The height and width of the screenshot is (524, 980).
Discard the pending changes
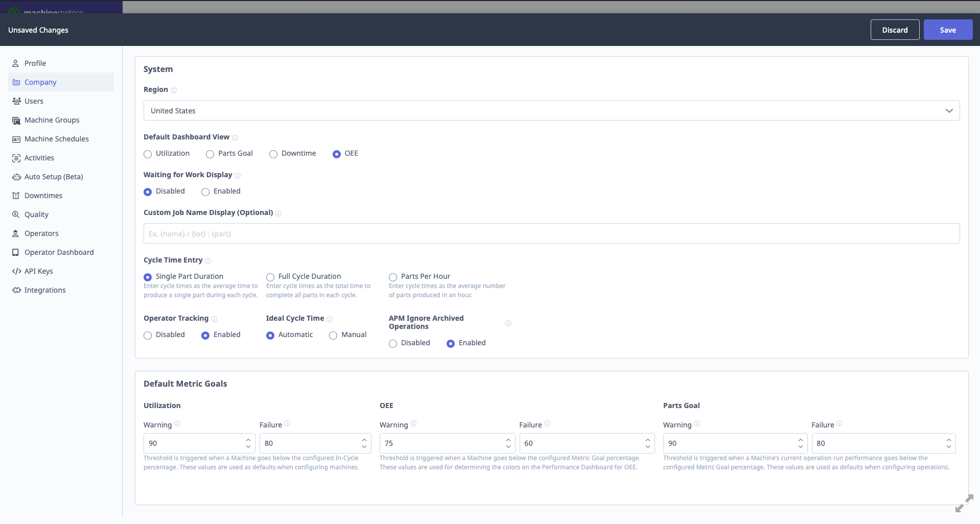click(895, 30)
